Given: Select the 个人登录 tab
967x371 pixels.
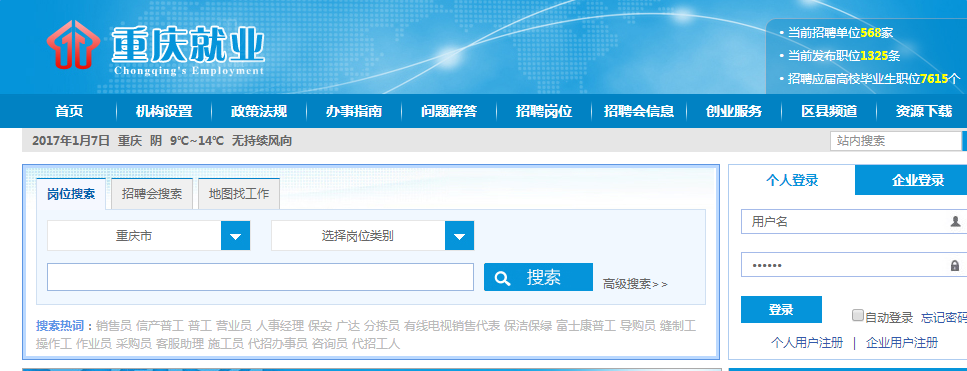Looking at the screenshot, I should click(x=792, y=181).
